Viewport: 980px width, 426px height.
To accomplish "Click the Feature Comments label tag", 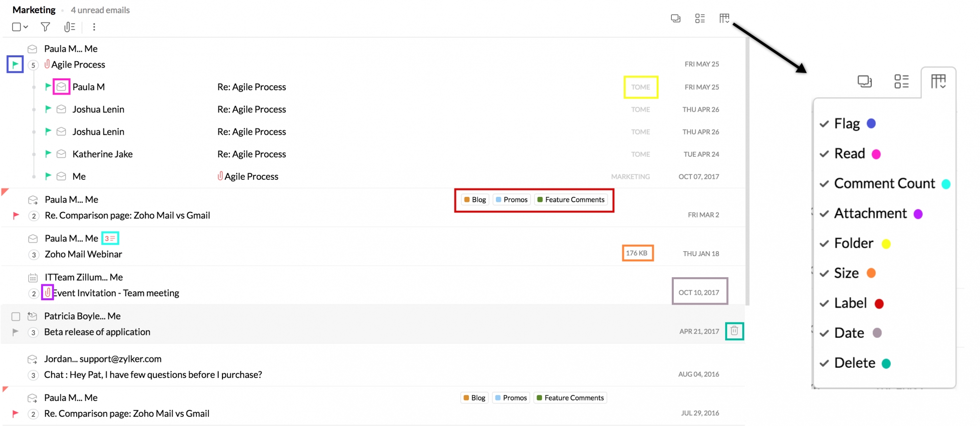I will (x=571, y=200).
